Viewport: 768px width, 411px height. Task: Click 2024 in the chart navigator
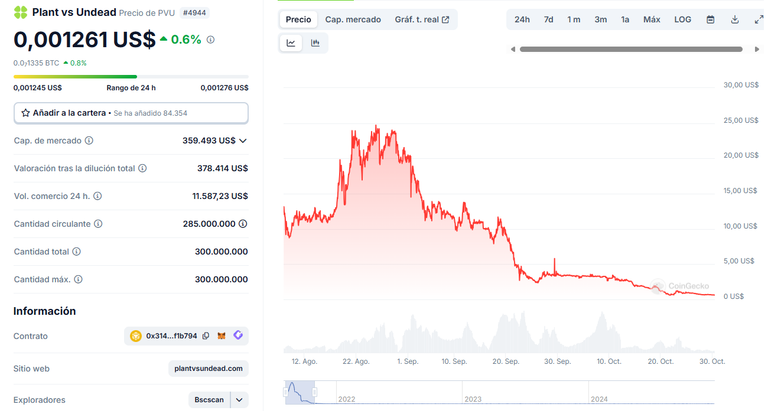pyautogui.click(x=599, y=399)
